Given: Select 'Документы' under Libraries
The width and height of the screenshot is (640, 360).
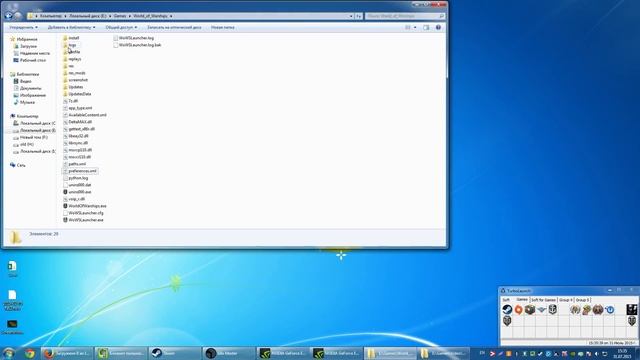Looking at the screenshot, I should tap(27, 88).
